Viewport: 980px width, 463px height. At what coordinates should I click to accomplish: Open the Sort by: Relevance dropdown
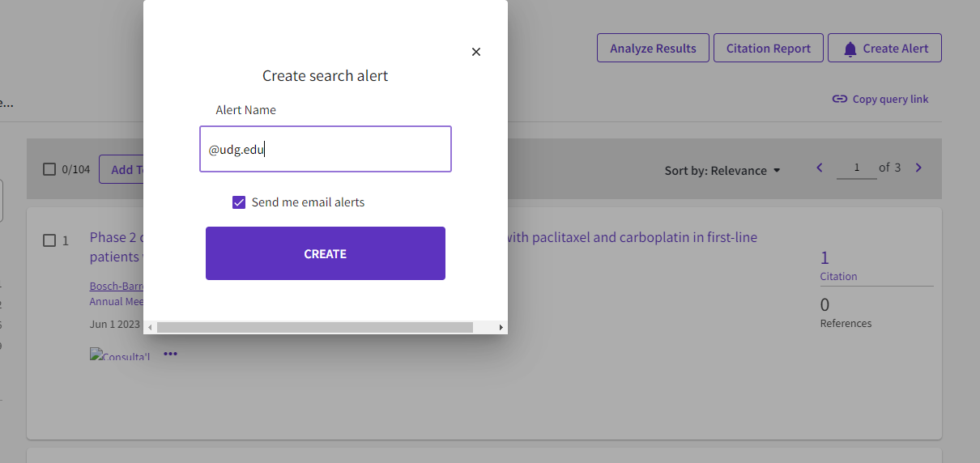[722, 171]
